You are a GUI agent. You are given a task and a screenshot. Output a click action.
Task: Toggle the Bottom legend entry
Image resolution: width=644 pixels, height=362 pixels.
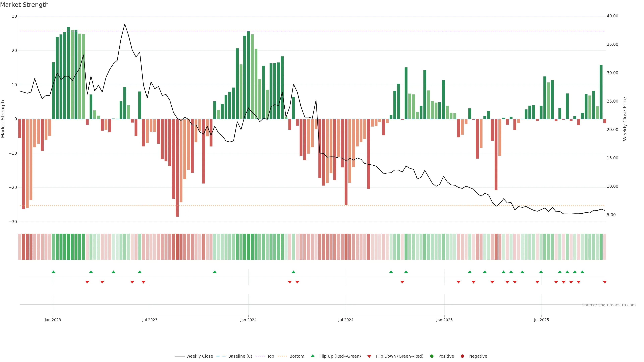297,356
